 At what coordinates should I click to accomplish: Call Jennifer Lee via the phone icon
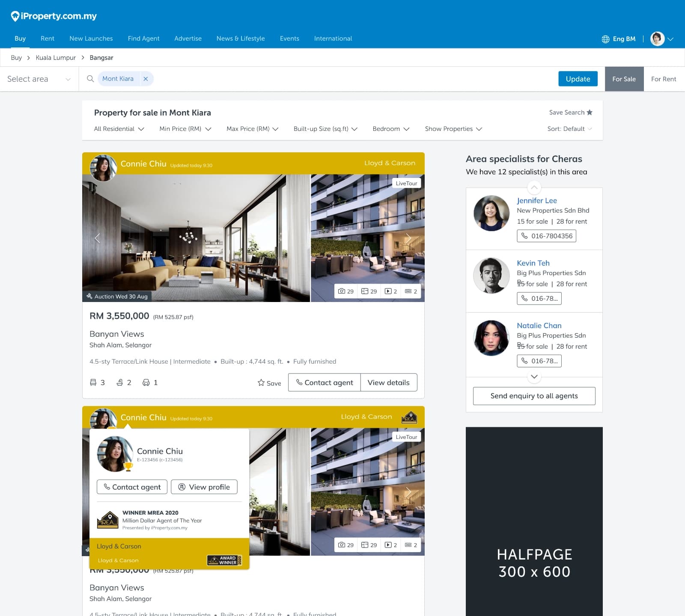click(x=525, y=236)
